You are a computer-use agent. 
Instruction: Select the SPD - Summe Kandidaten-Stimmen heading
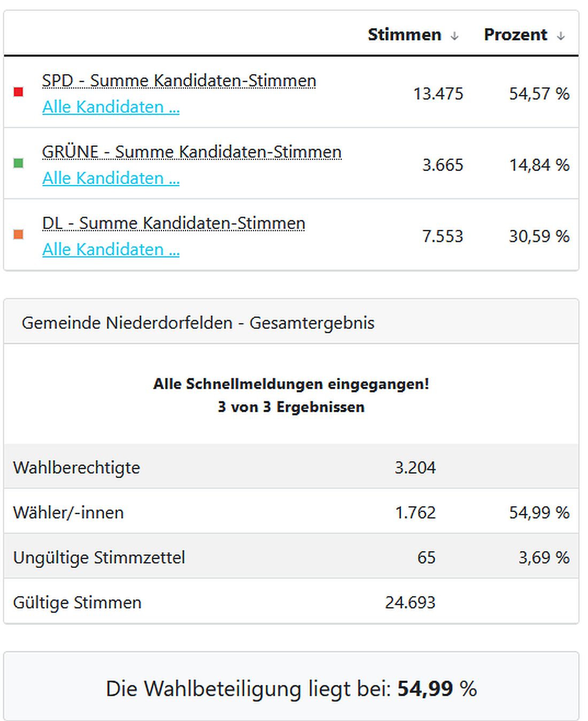click(x=180, y=81)
